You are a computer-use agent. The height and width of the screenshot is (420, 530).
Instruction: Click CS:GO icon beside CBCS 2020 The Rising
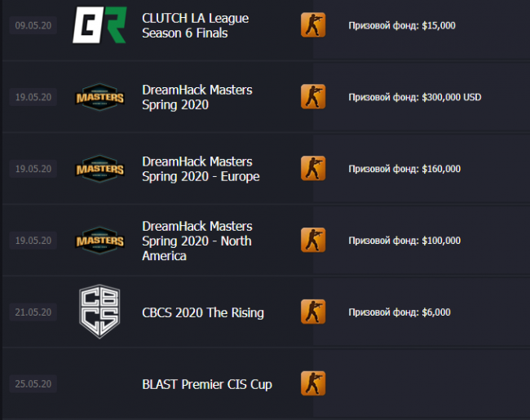pos(312,312)
